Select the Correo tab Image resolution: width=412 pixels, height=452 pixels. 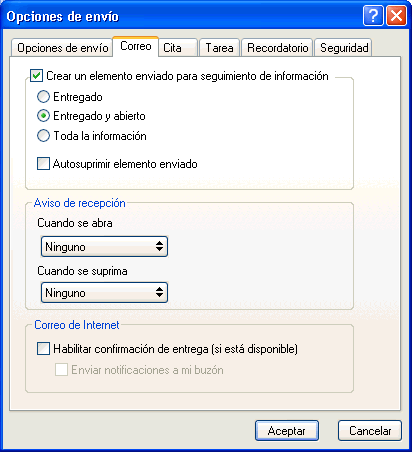click(136, 46)
